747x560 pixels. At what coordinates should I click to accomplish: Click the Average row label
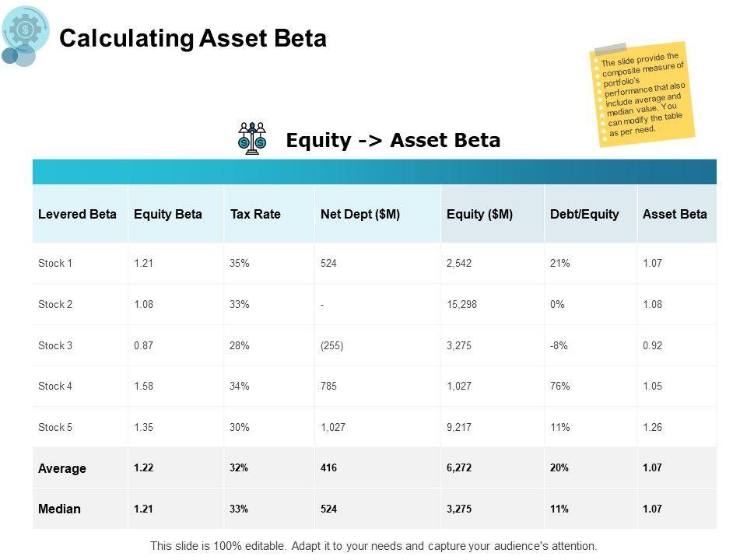click(62, 468)
